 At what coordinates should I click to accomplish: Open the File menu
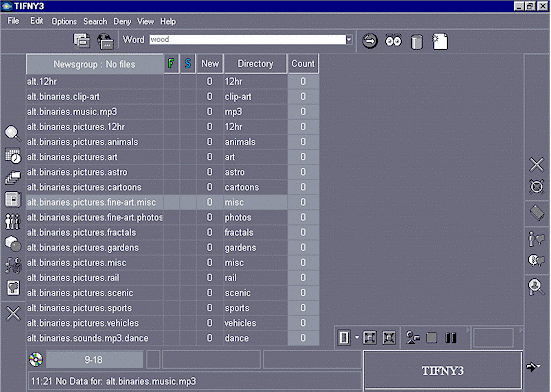[x=13, y=21]
